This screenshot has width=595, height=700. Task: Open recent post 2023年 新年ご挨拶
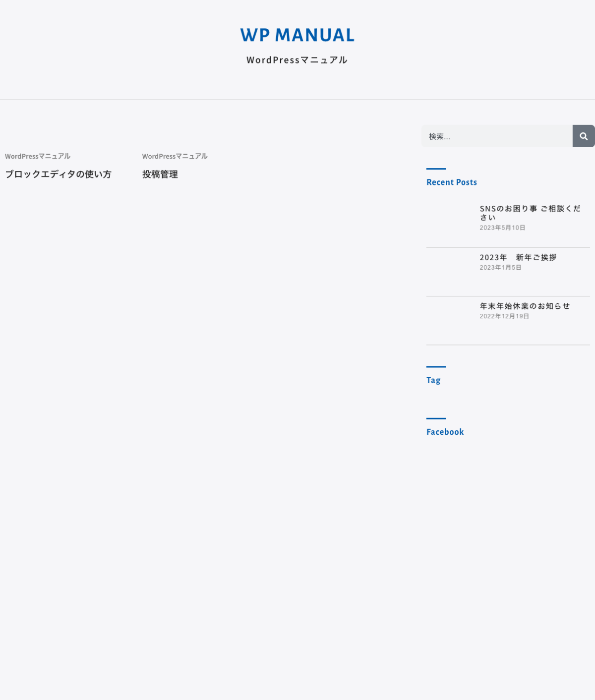pos(518,257)
